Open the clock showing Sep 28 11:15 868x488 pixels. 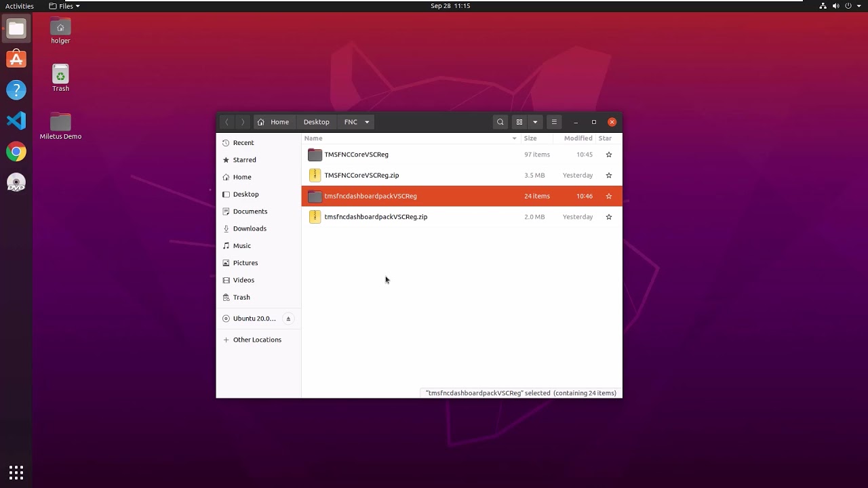pos(450,6)
